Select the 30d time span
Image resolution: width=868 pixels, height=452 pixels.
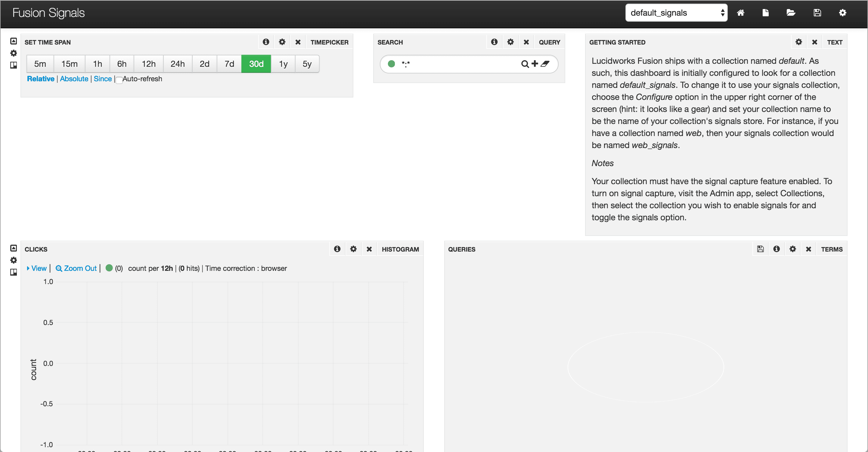pyautogui.click(x=256, y=64)
